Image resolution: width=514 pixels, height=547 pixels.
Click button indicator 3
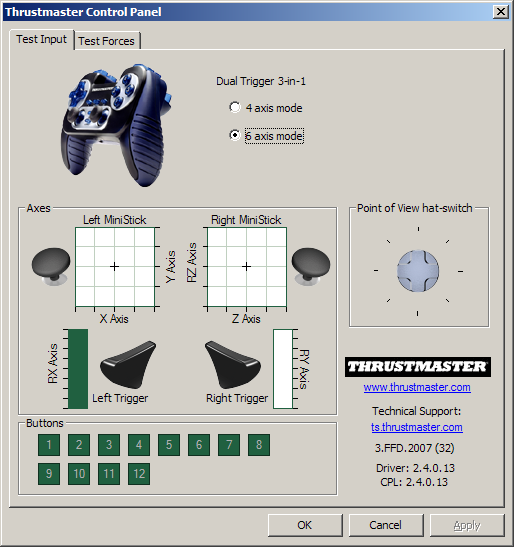pos(109,445)
